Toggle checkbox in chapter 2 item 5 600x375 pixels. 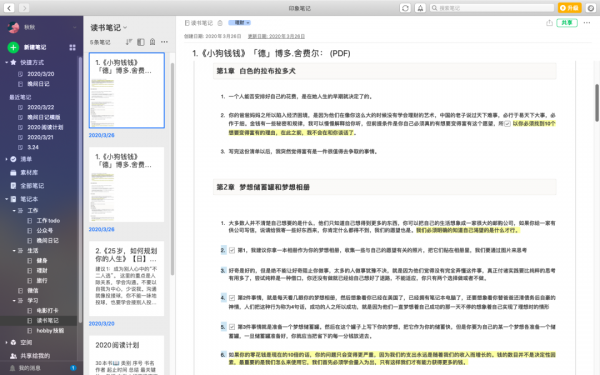pos(232,327)
